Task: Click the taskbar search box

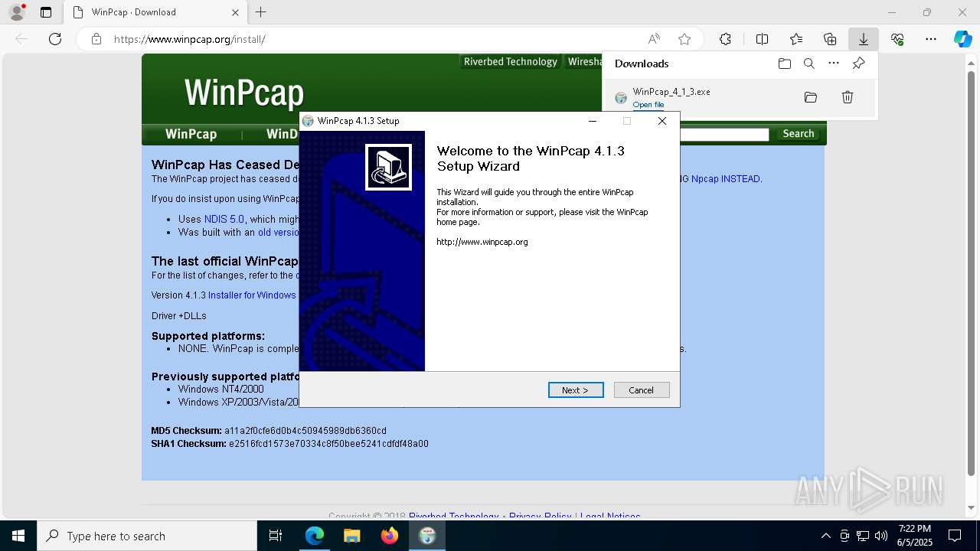Action: coord(147,536)
